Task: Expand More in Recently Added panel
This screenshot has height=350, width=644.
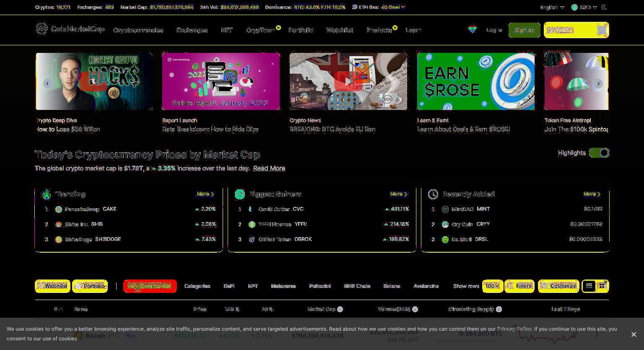Action: point(592,194)
